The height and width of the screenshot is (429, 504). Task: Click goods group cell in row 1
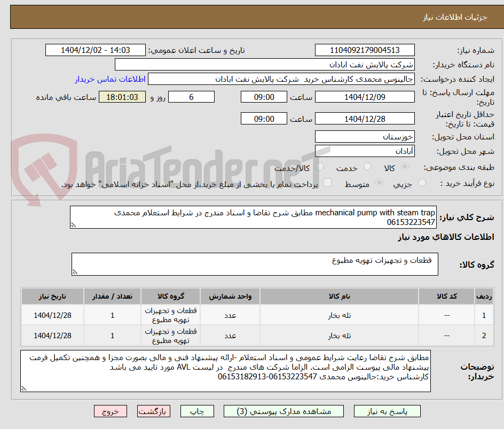click(171, 315)
